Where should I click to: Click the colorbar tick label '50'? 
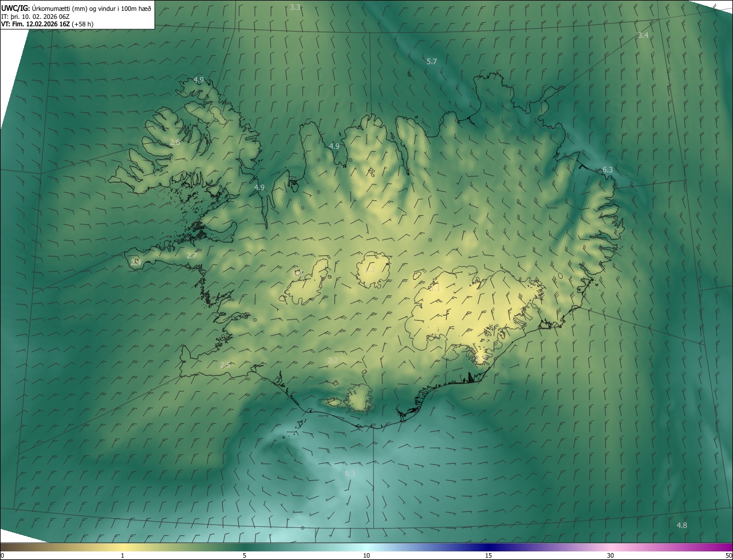click(x=728, y=555)
